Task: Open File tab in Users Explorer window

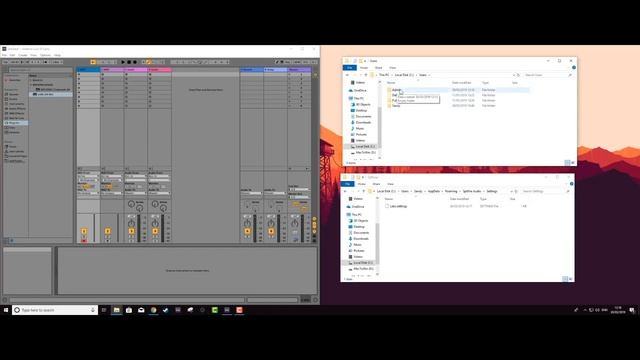Action: (x=350, y=68)
